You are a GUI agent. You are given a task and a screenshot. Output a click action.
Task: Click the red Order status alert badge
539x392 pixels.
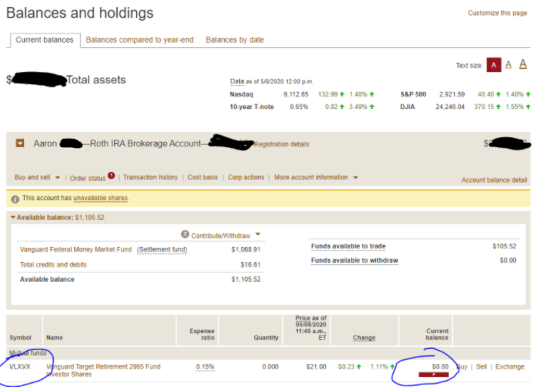click(112, 176)
